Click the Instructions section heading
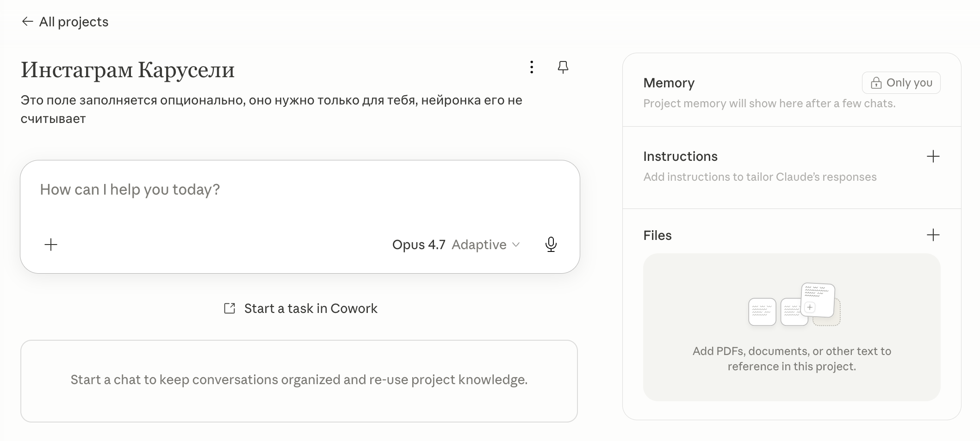The height and width of the screenshot is (441, 980). pyautogui.click(x=680, y=156)
